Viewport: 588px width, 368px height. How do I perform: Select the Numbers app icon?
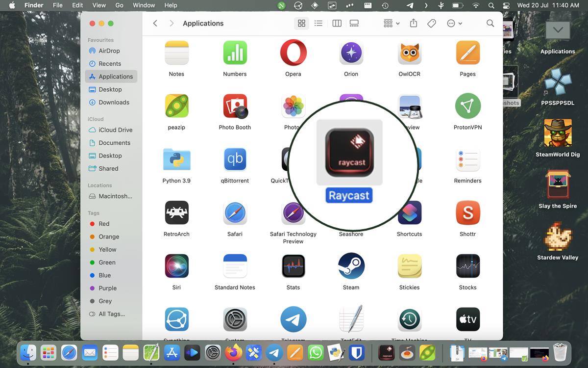coord(235,53)
